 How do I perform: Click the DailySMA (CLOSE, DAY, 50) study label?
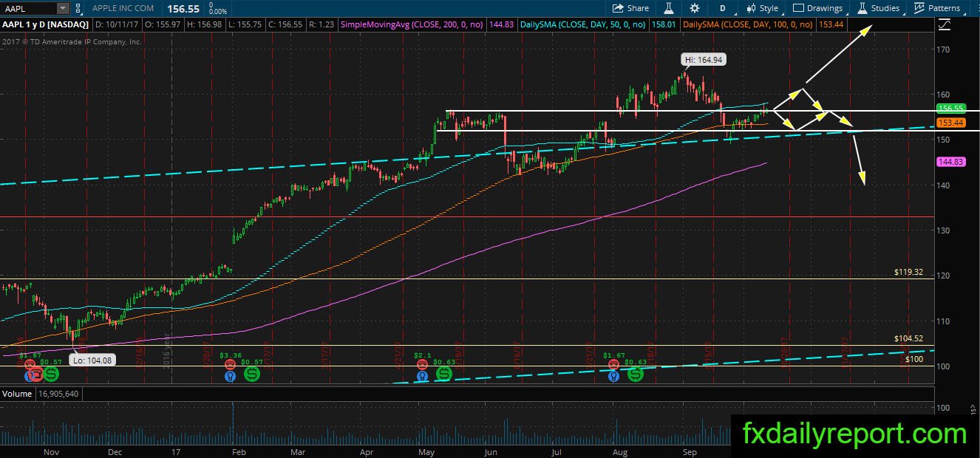pos(585,25)
